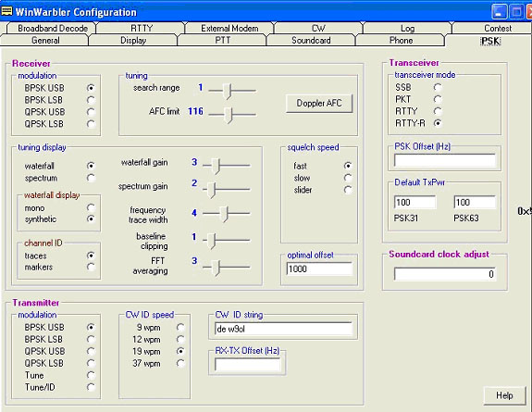The image size is (532, 412).
Task: Adjust frequency trace width slider
Action: pos(227,214)
